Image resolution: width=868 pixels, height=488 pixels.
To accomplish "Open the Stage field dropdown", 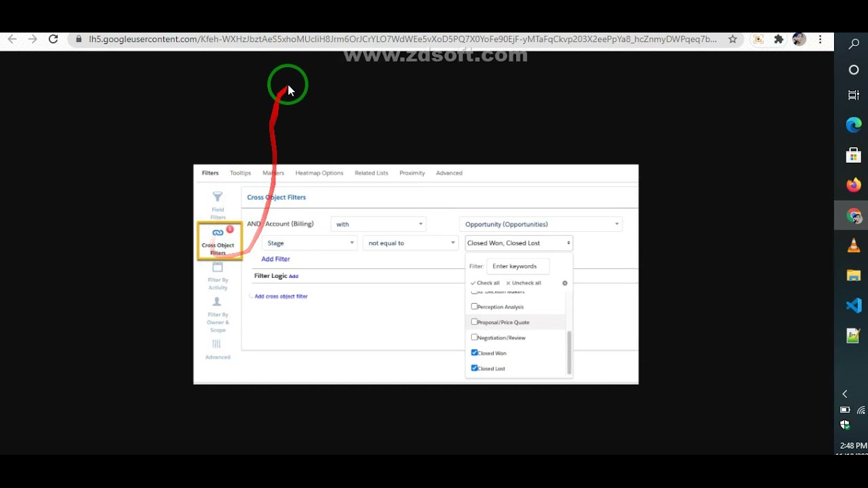I will pyautogui.click(x=309, y=243).
